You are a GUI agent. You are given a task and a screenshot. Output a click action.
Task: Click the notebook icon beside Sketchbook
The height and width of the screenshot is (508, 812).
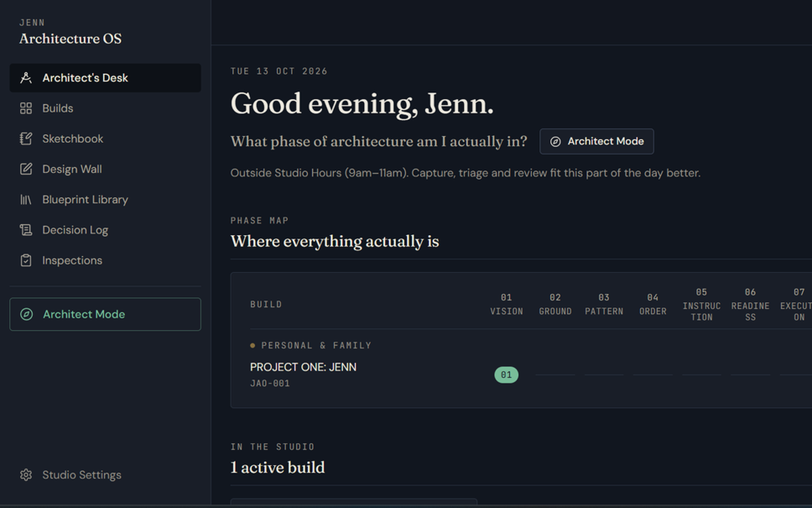click(x=26, y=139)
